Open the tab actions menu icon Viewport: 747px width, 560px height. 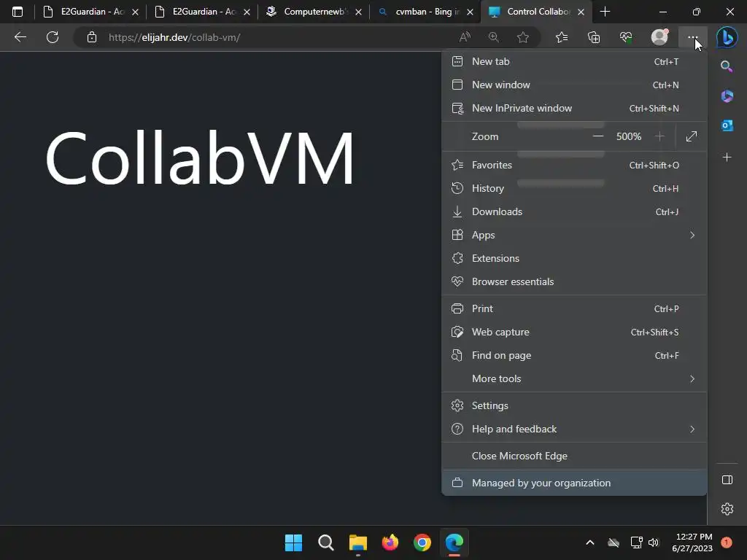point(18,12)
